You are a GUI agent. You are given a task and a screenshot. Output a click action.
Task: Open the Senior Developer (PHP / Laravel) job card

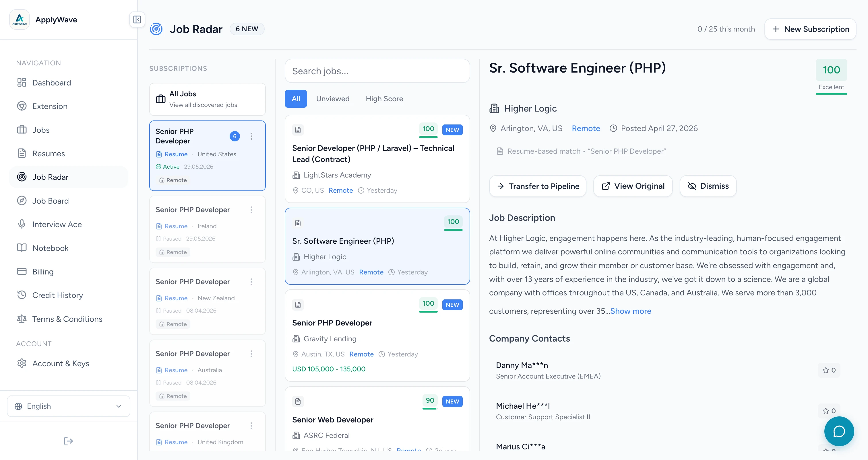click(377, 159)
